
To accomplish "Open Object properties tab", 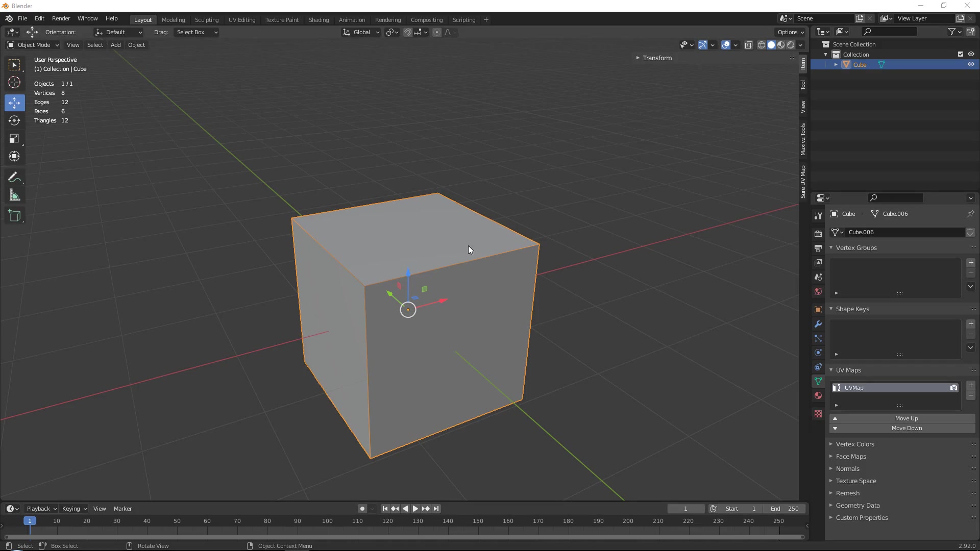I will coord(818,310).
